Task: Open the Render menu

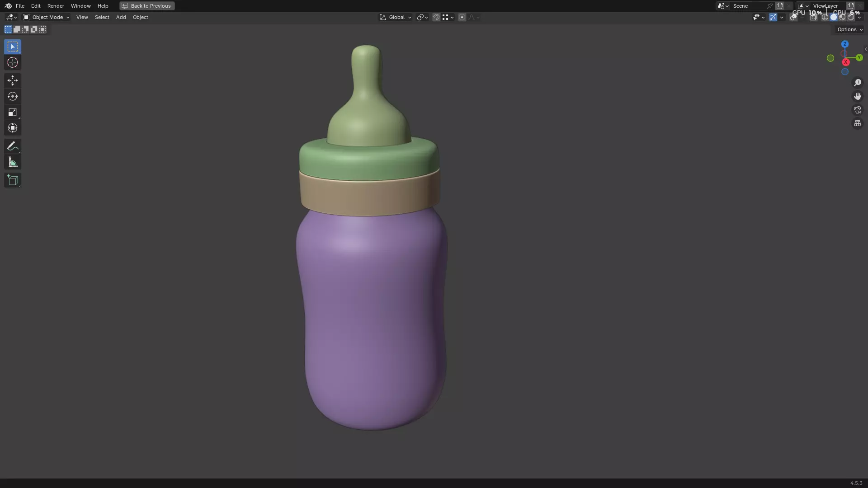Action: click(x=56, y=6)
